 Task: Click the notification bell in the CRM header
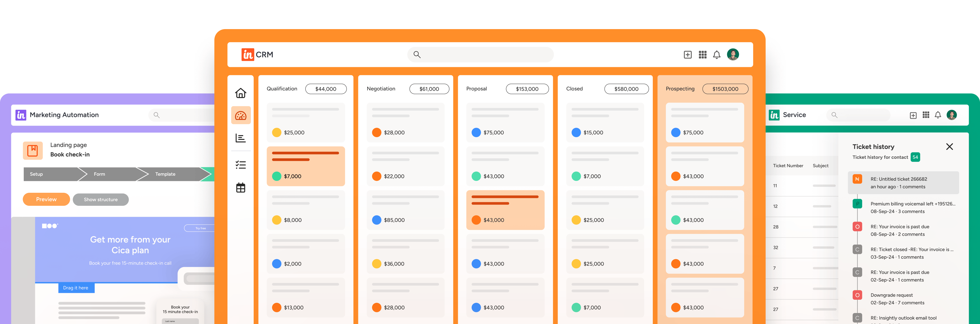click(717, 54)
